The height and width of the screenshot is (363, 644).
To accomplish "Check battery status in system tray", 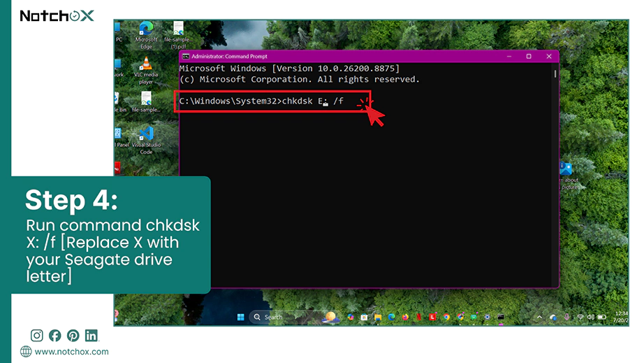I will coord(602,317).
